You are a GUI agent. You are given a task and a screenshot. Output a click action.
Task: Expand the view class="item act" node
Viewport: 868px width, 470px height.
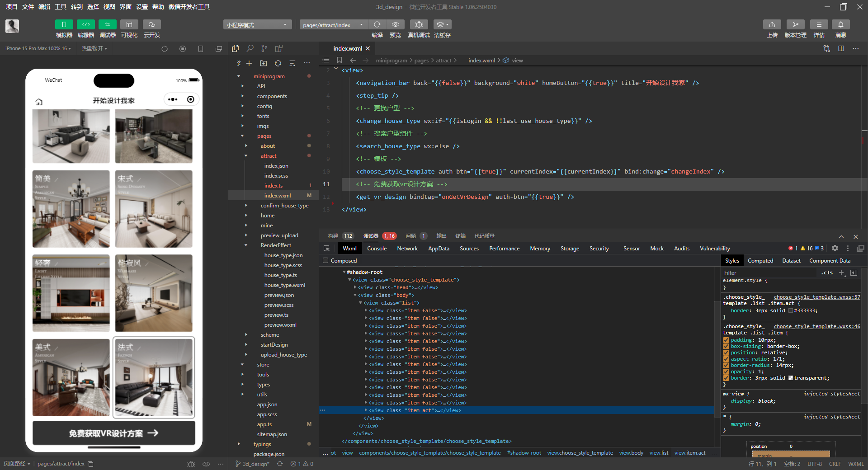(366, 410)
